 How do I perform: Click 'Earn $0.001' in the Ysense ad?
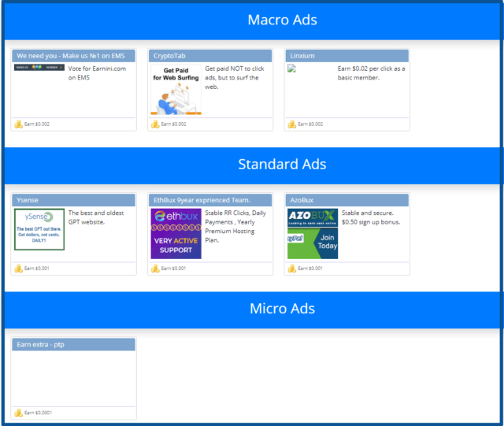37,269
